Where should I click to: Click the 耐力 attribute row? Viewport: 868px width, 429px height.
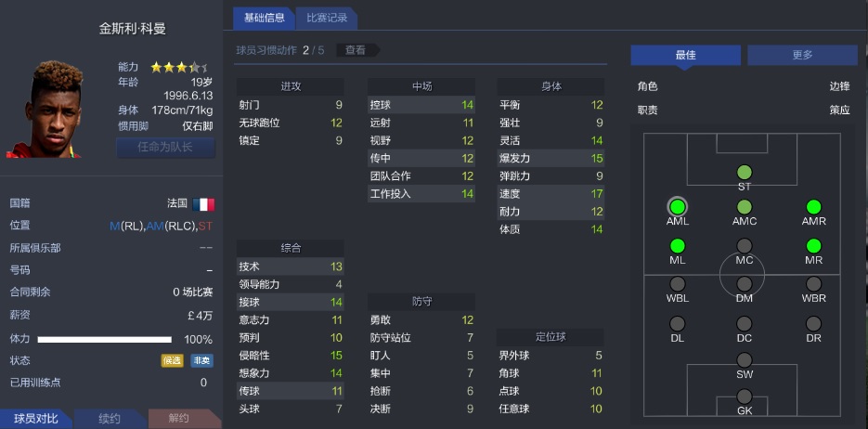coord(551,212)
